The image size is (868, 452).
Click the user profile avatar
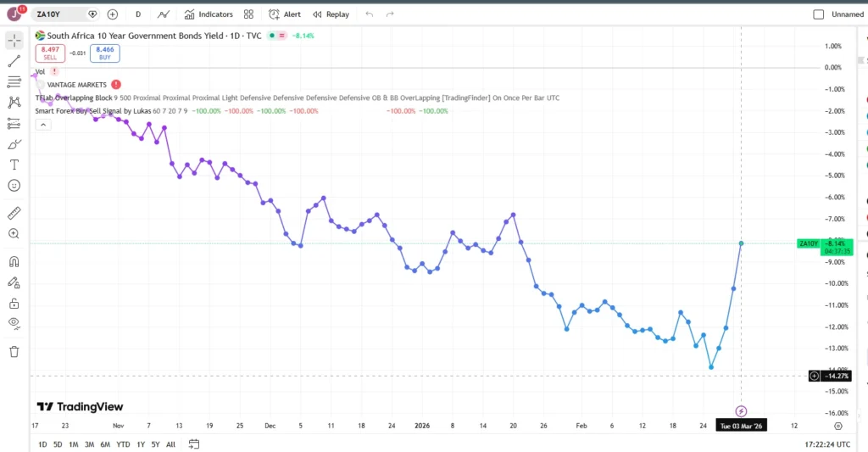14,14
